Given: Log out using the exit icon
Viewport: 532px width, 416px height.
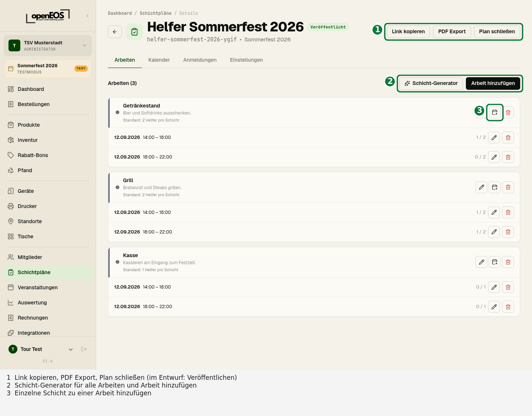Looking at the screenshot, I should pos(84,349).
